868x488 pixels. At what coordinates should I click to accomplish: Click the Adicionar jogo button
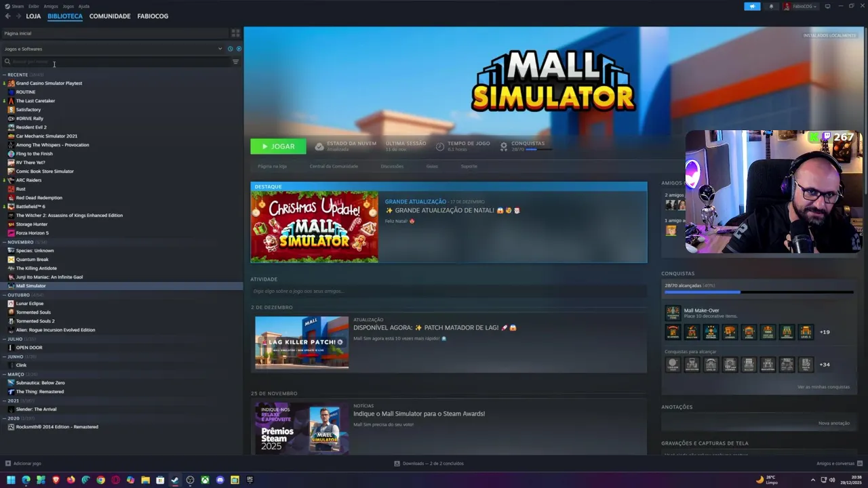(x=23, y=464)
